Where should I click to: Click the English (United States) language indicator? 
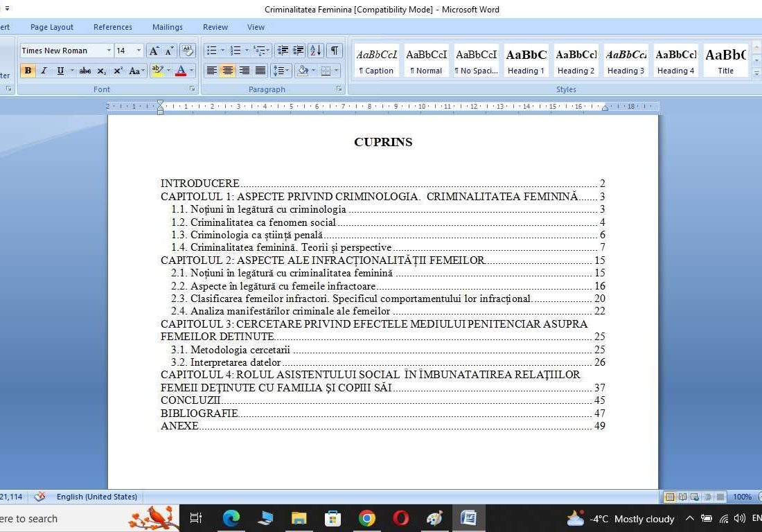(96, 497)
